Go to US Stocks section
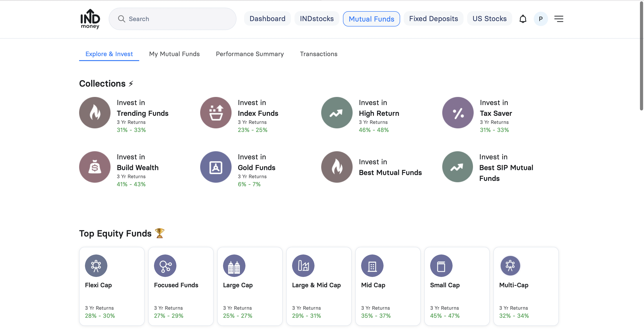Viewport: 644px width, 329px height. click(x=489, y=19)
